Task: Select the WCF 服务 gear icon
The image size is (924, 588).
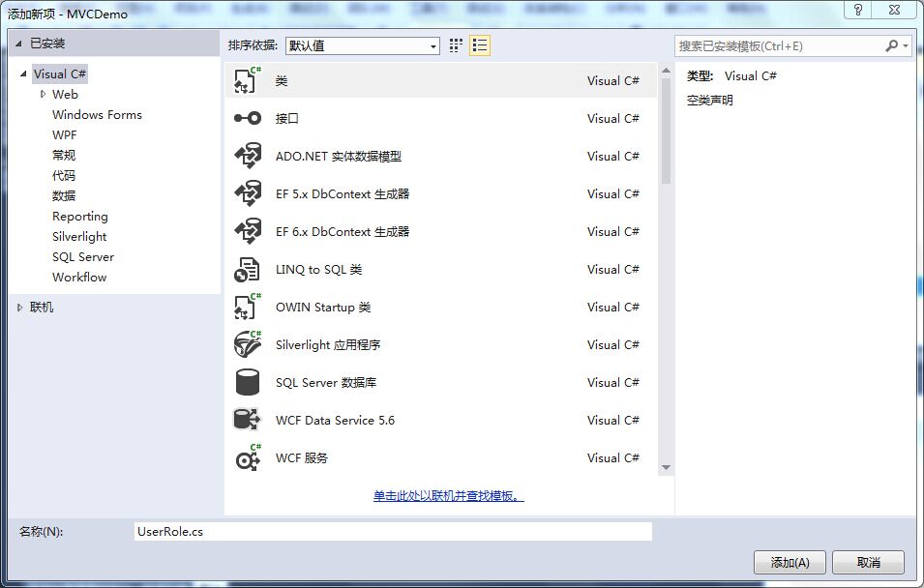Action: (248, 457)
